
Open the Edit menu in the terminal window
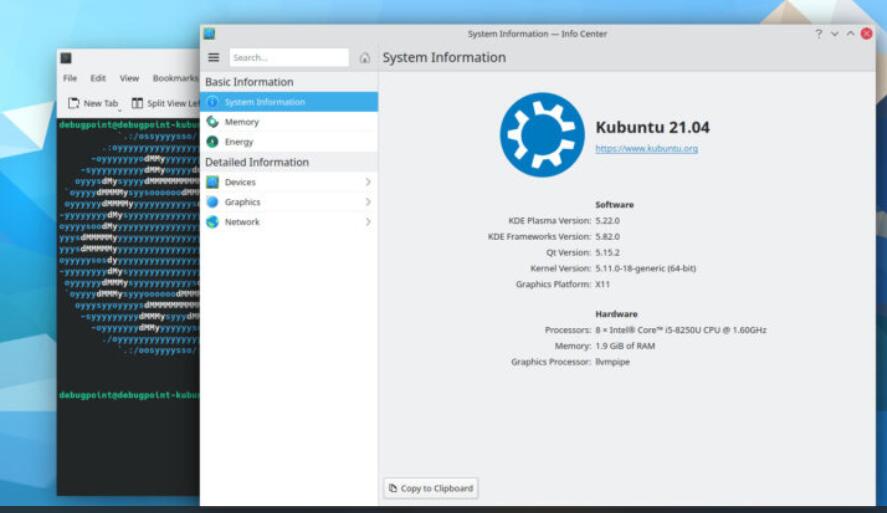tap(98, 78)
